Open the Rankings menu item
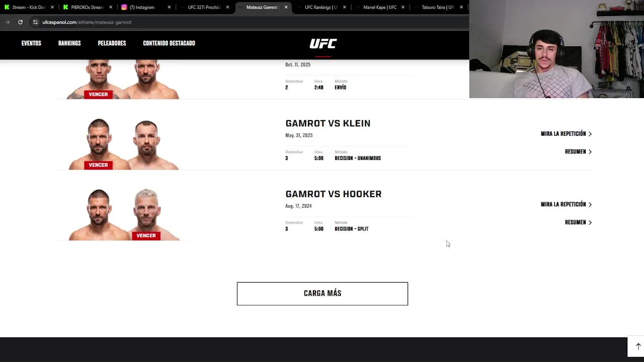644x362 pixels. pos(69,43)
